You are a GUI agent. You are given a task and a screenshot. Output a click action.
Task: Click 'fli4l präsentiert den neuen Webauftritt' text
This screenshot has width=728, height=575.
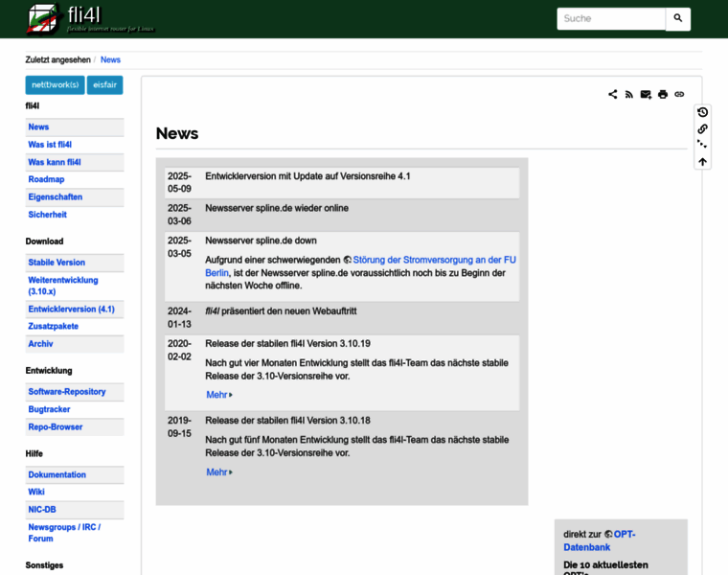click(x=281, y=311)
